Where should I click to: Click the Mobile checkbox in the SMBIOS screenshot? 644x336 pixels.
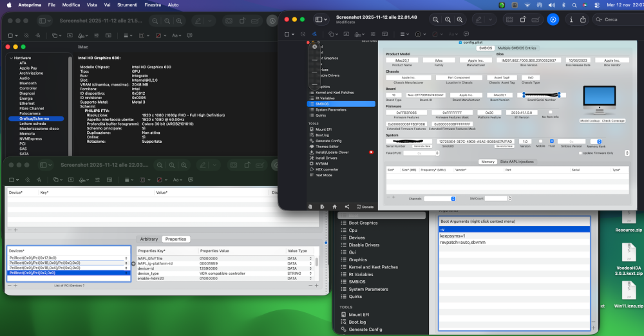540,142
